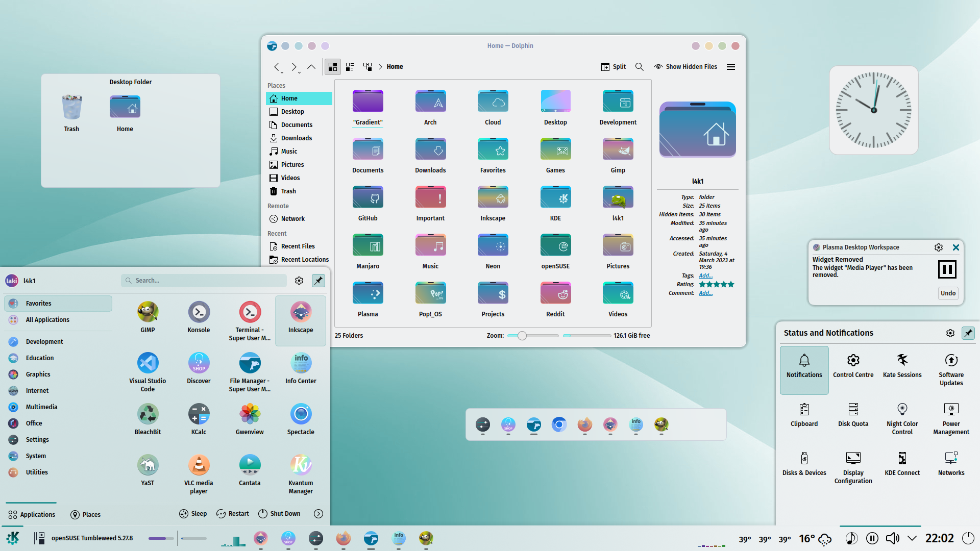
Task: Switch Dolphin to icons view mode
Action: point(333,67)
